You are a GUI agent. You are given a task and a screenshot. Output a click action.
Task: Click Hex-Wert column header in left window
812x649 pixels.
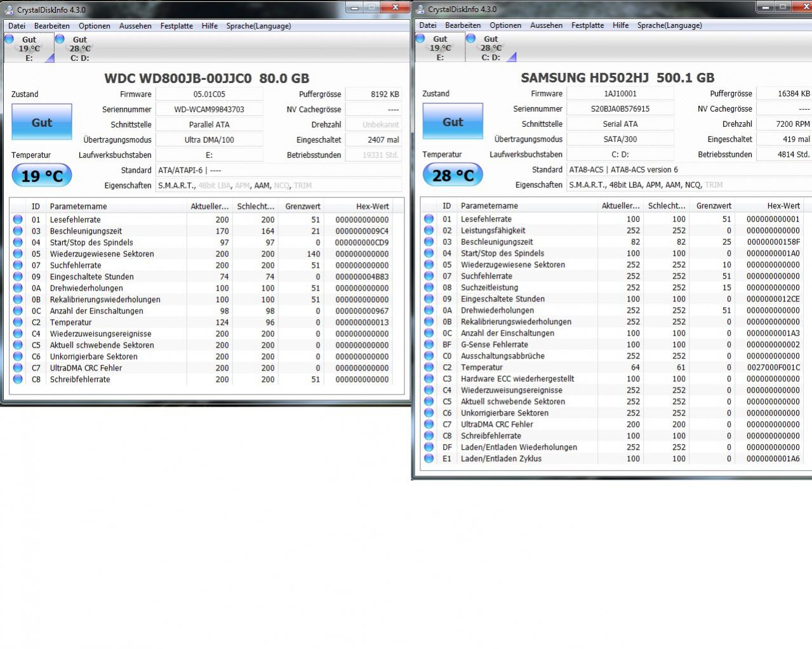[359, 206]
